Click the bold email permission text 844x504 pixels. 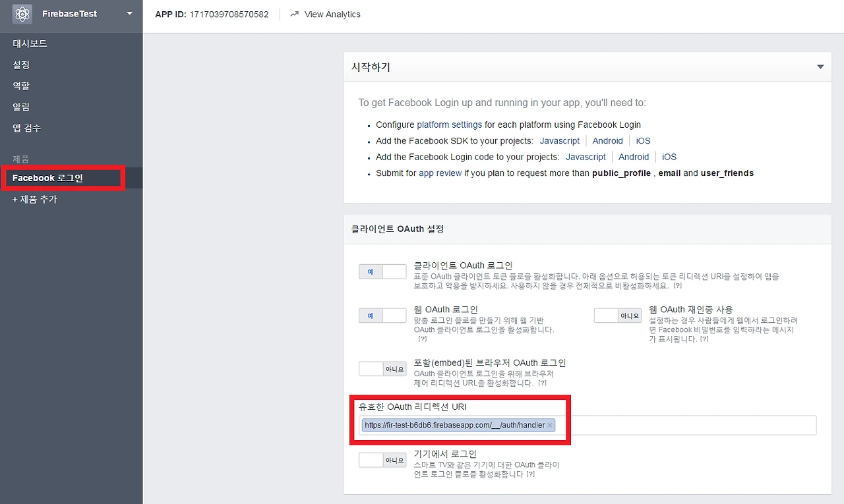[669, 173]
